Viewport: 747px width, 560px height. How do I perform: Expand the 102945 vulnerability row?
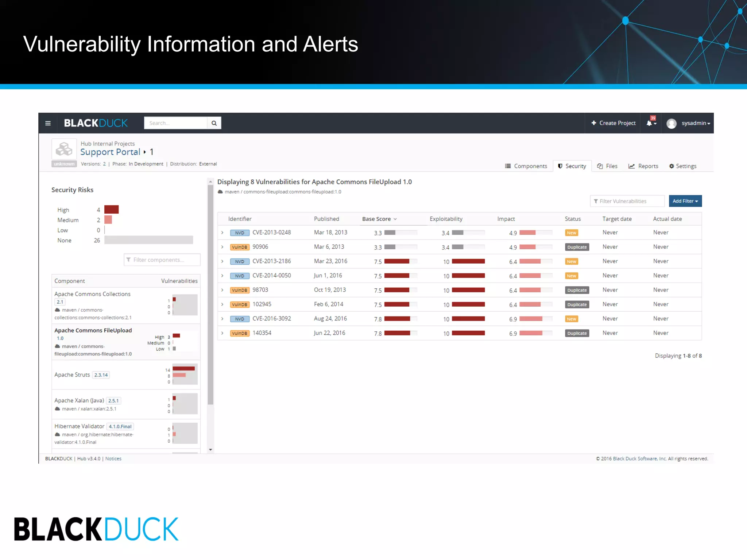coord(222,304)
